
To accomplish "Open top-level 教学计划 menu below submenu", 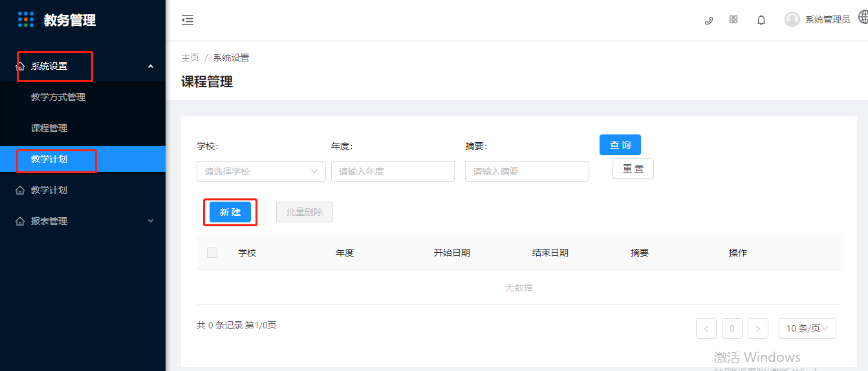I will click(x=49, y=190).
